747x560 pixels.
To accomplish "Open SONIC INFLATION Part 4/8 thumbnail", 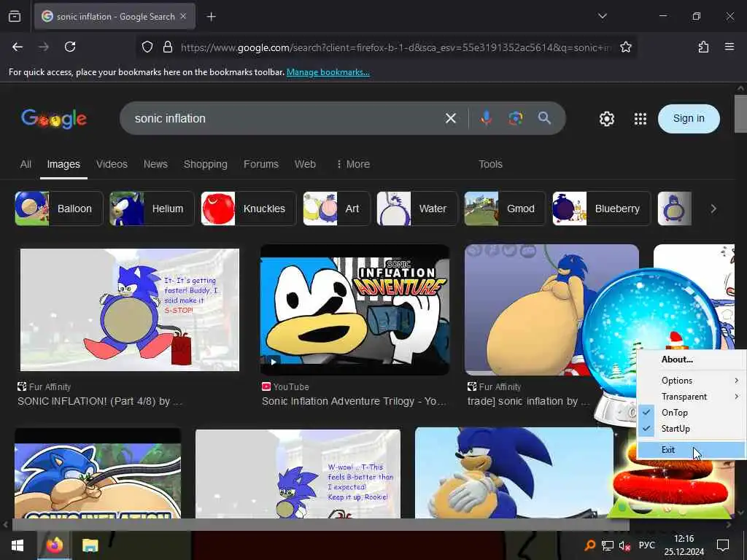I will click(x=130, y=309).
